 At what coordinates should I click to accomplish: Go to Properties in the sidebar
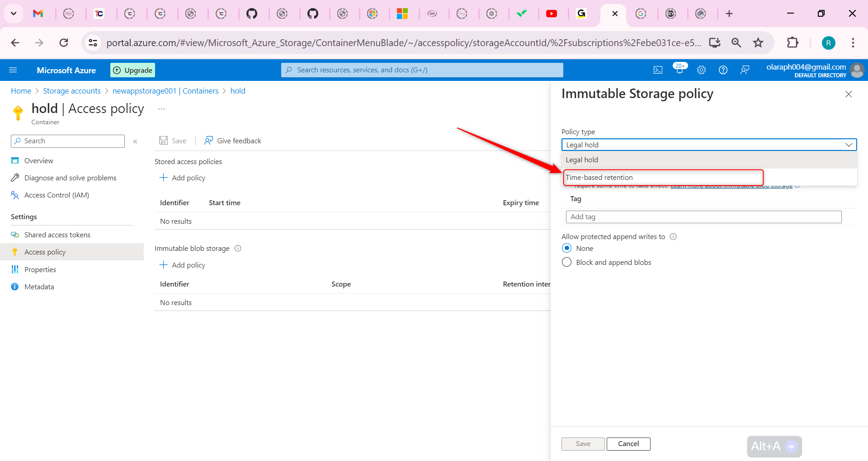[x=40, y=270]
